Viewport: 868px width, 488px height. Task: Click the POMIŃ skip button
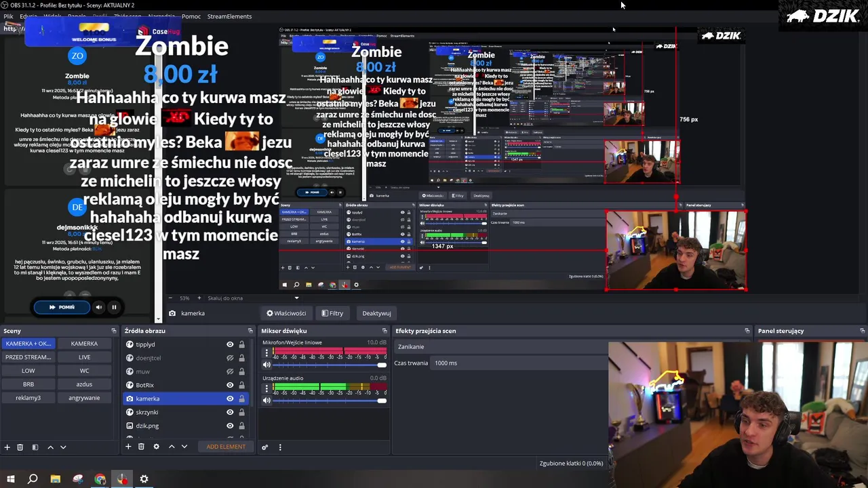pyautogui.click(x=62, y=307)
